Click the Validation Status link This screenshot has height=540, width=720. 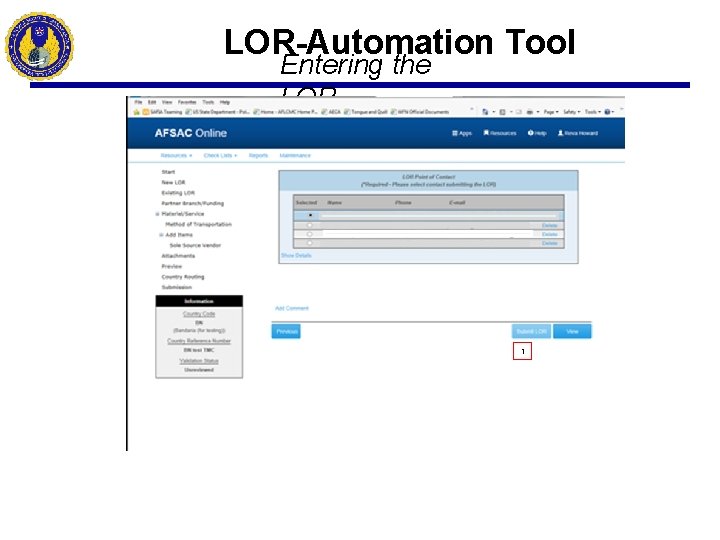(x=199, y=361)
